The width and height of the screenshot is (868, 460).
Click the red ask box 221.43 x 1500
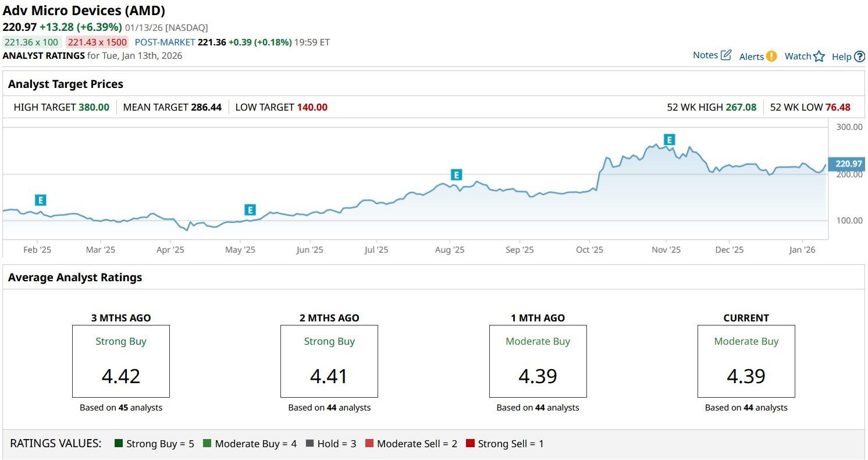97,42
